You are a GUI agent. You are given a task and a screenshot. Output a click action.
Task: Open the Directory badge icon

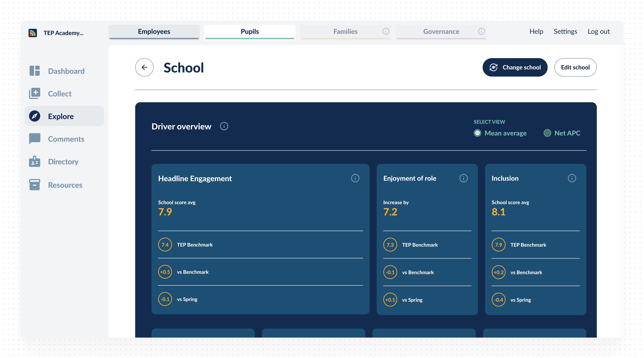point(34,161)
